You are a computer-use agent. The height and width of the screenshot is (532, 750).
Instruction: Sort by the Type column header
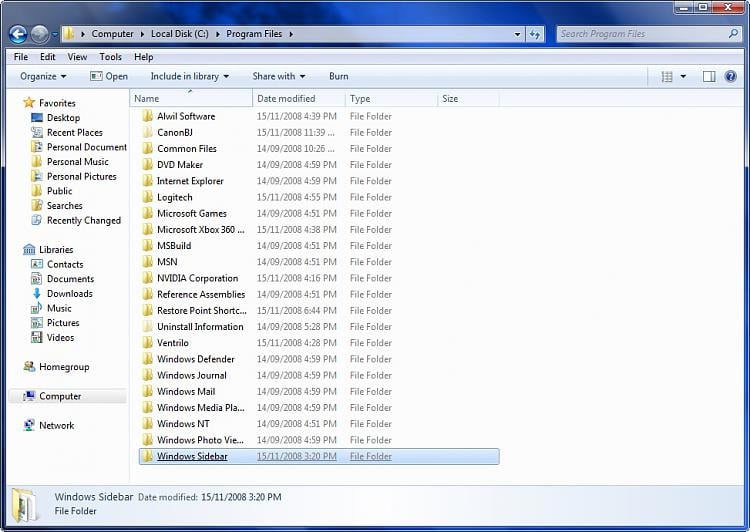point(391,99)
